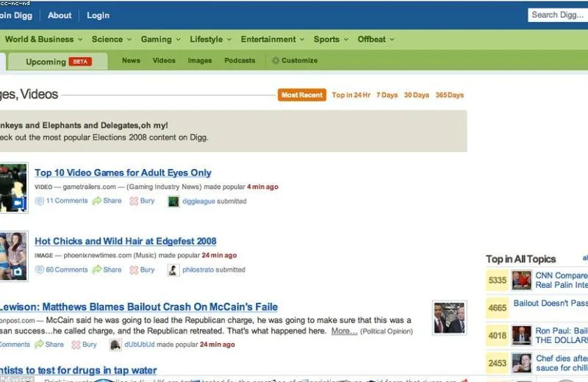Select the 7 Days filter
Screen dimensions: 588x382
click(387, 95)
